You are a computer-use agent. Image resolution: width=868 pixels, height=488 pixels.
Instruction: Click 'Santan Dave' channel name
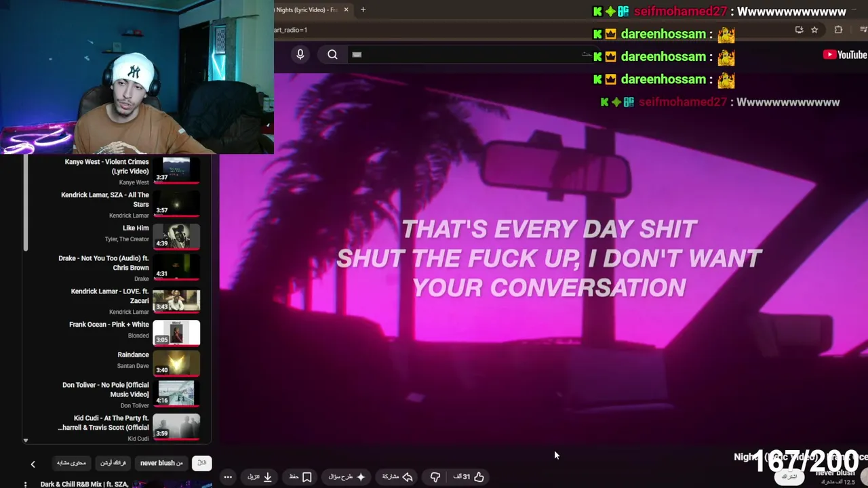click(x=133, y=366)
